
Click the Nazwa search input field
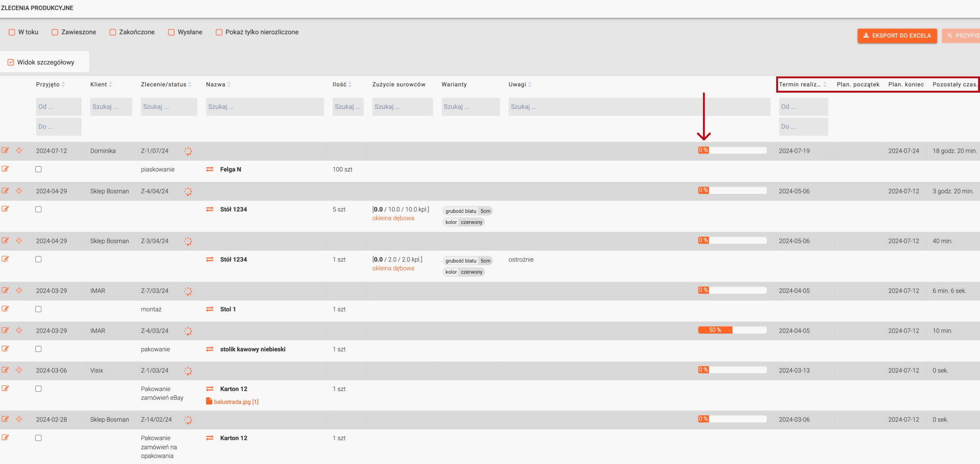point(264,107)
